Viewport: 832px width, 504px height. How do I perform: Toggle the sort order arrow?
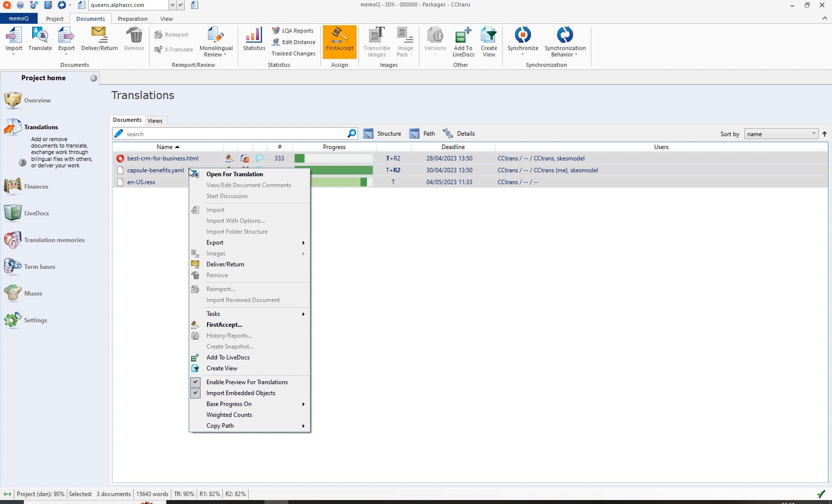(x=825, y=134)
